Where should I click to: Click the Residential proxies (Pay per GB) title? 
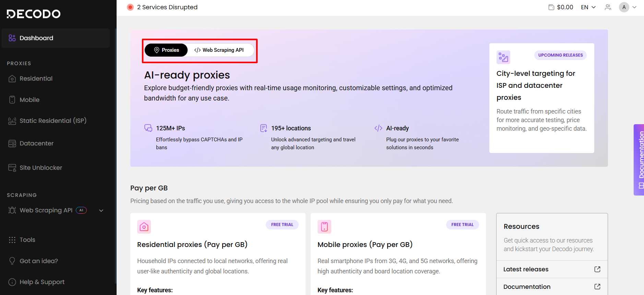click(x=192, y=245)
